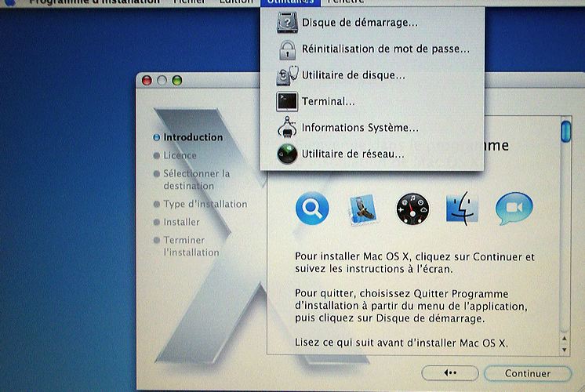Screen dimensions: 585x392
Task: Click the Licence step in sidebar
Action: click(x=175, y=155)
